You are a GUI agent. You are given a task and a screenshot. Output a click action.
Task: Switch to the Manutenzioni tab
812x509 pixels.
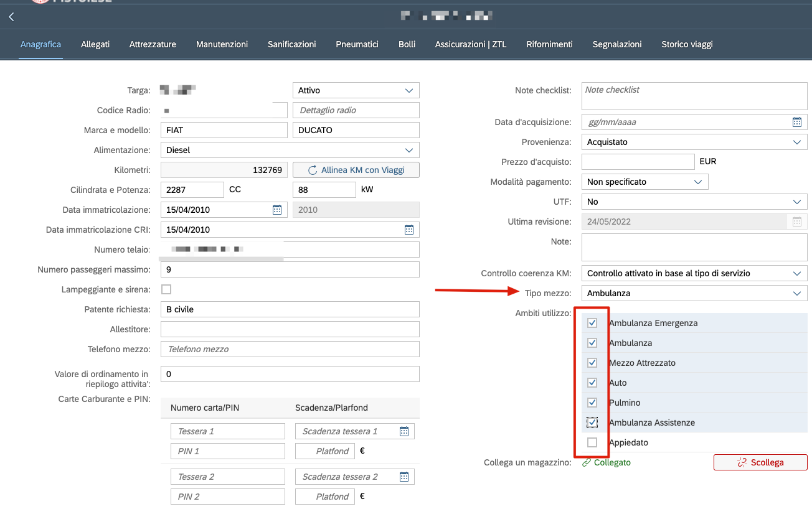222,44
